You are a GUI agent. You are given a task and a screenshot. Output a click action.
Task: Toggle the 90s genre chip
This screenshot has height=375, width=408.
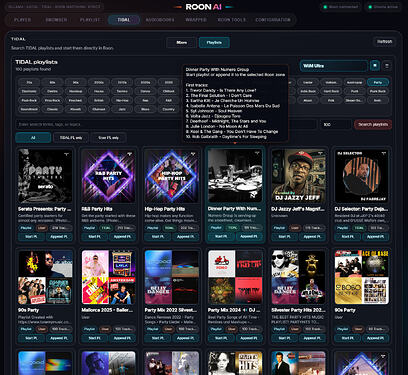(76, 82)
